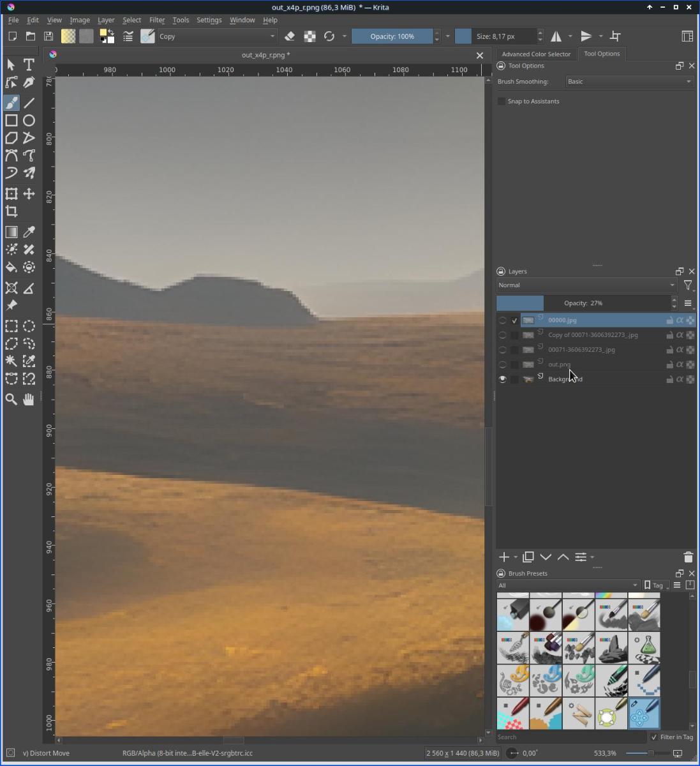The width and height of the screenshot is (700, 766).
Task: Select the Color Sampler eyedropper tool
Action: (29, 232)
